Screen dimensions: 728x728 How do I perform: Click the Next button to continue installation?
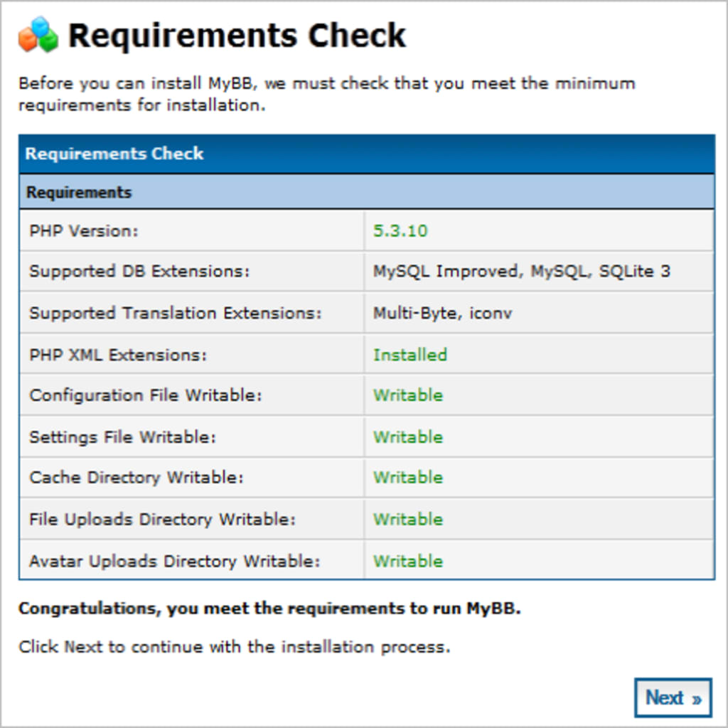[673, 697]
